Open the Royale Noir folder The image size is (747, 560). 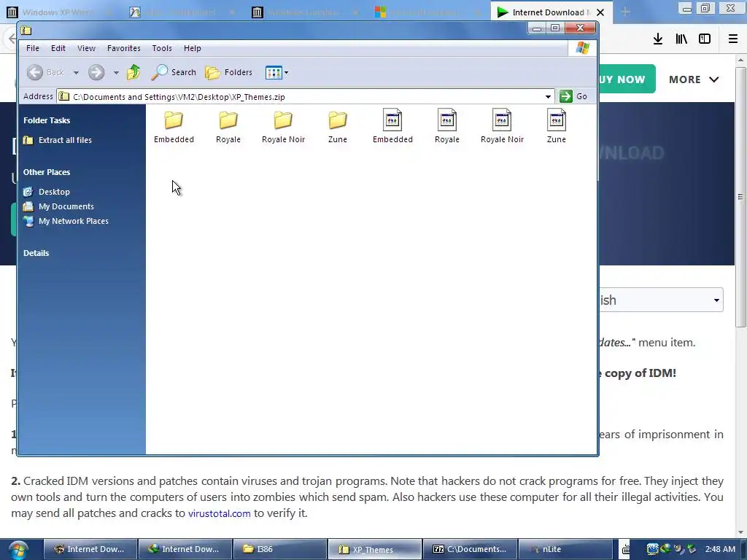(x=283, y=126)
